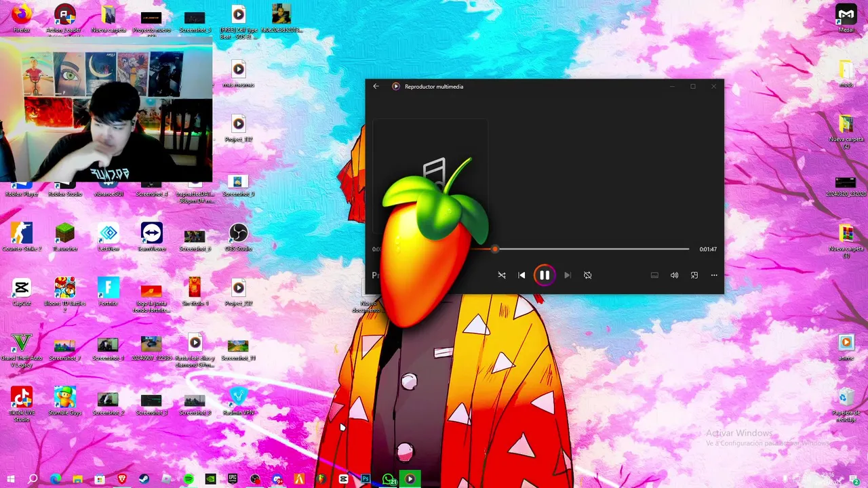The height and width of the screenshot is (488, 868).
Task: Launch OBS Studio from the desktop
Action: [239, 237]
